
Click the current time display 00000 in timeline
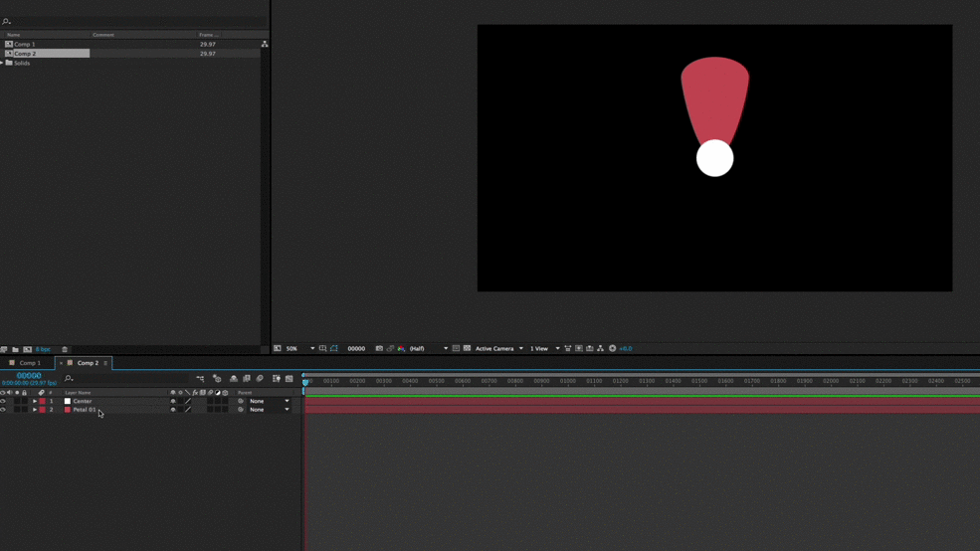pos(29,375)
